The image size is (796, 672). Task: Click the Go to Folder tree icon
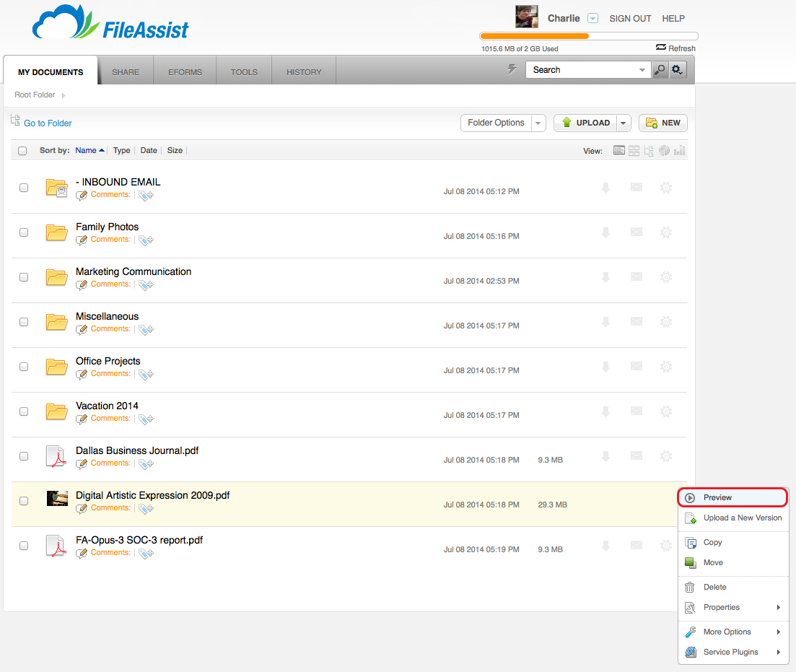coord(15,121)
